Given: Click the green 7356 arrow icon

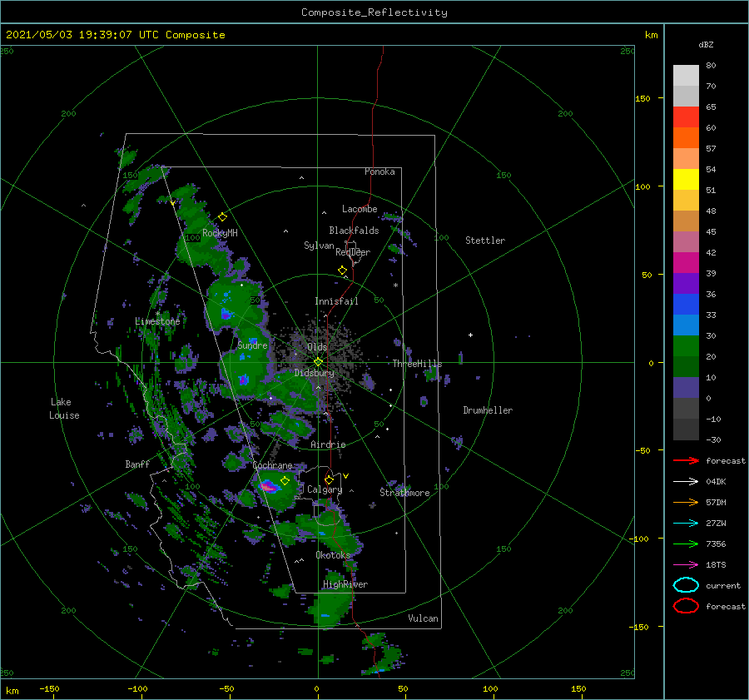Looking at the screenshot, I should tap(686, 544).
